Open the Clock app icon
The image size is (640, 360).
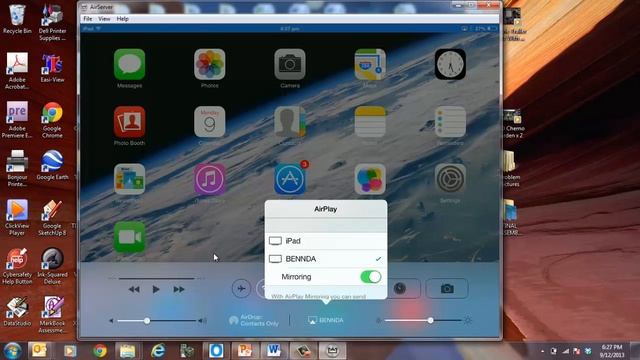point(450,64)
